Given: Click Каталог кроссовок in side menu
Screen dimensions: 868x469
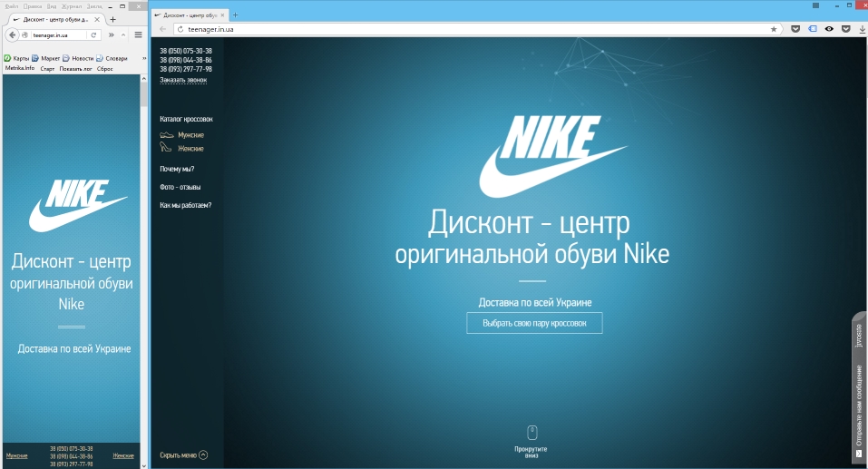Looking at the screenshot, I should coord(186,119).
